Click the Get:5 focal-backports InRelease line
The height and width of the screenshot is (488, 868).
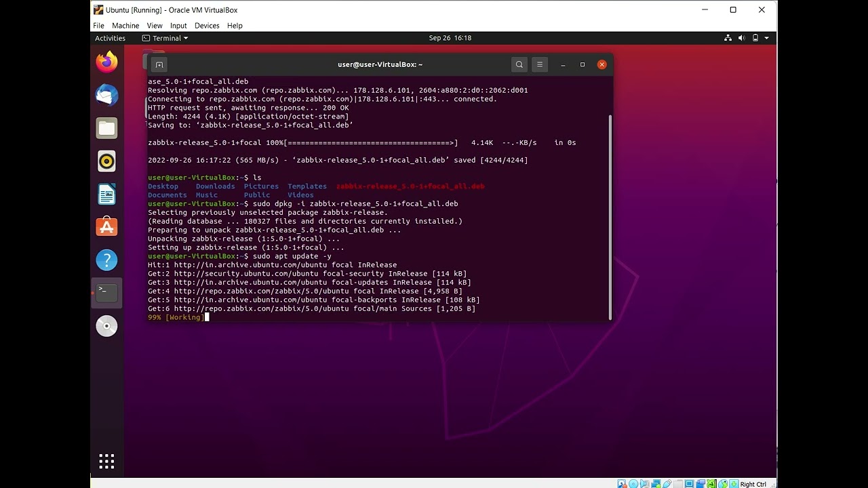coord(314,300)
